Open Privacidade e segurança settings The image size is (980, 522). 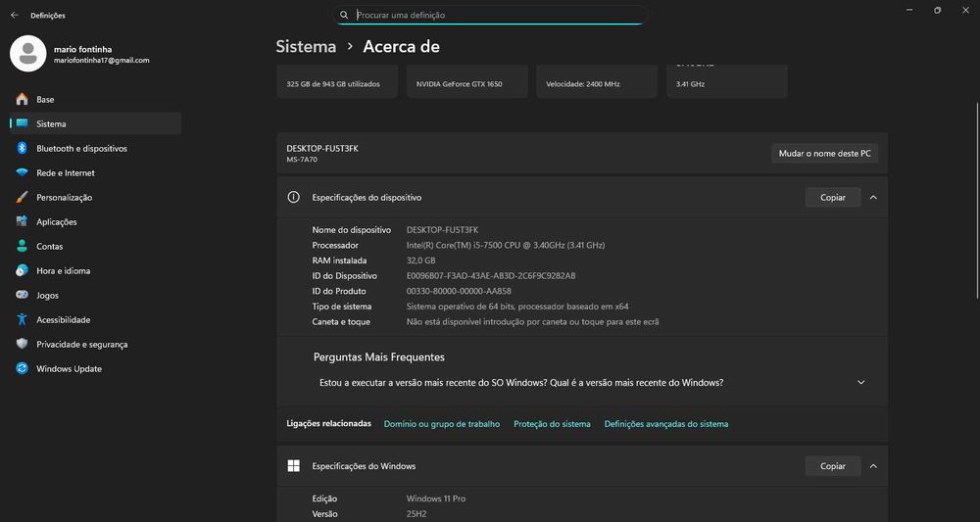point(96,344)
